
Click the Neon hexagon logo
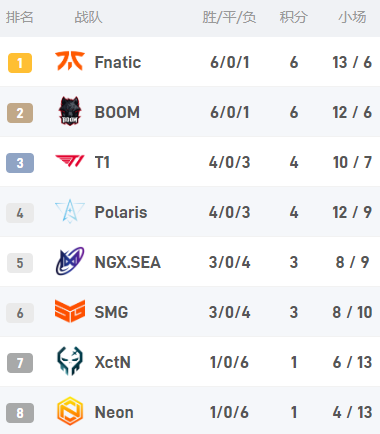click(70, 411)
